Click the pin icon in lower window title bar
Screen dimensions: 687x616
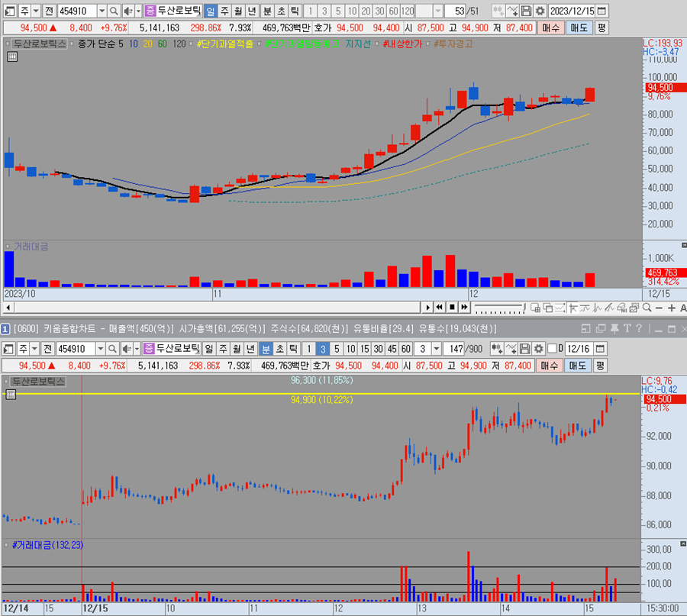pos(614,328)
